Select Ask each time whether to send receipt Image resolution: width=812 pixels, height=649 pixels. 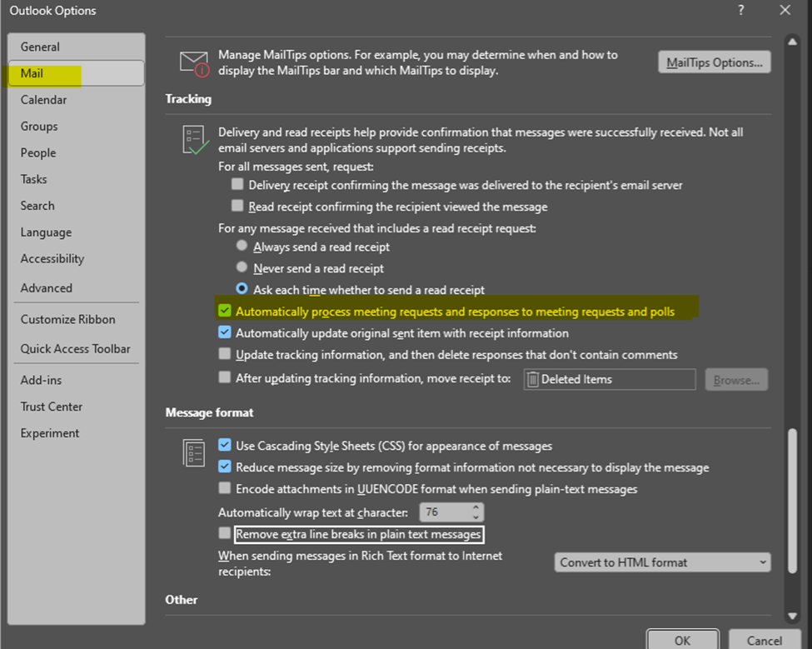coord(242,288)
